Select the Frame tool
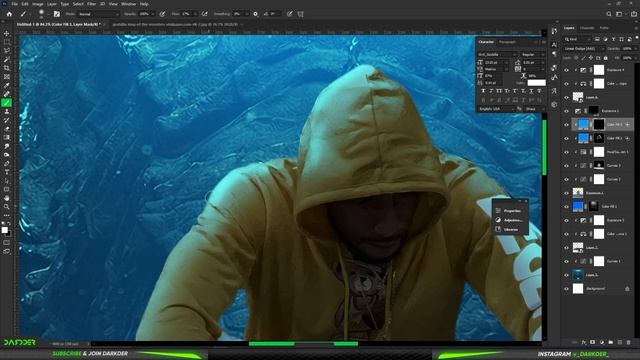The height and width of the screenshot is (360, 640). [x=7, y=76]
